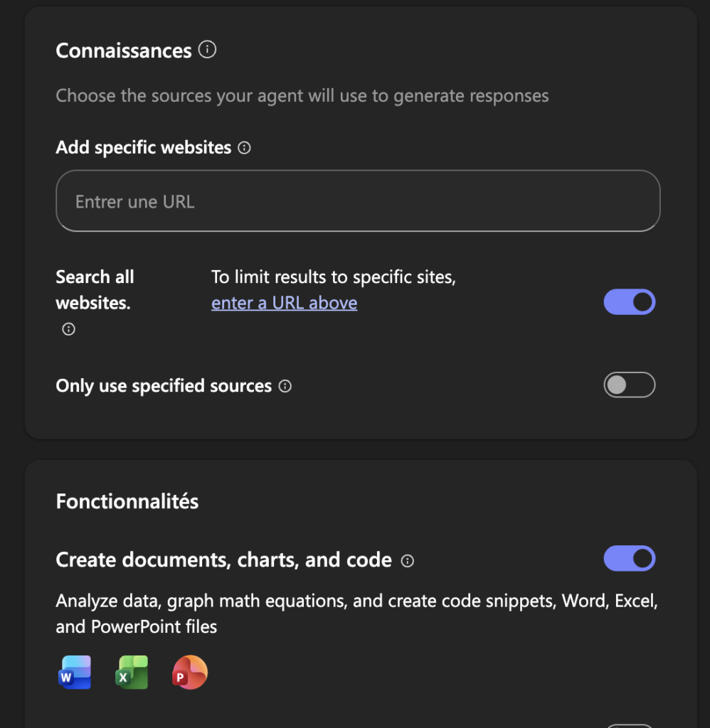The height and width of the screenshot is (728, 710).
Task: Click the 'Create documents, charts, and code' label
Action: pyautogui.click(x=223, y=560)
